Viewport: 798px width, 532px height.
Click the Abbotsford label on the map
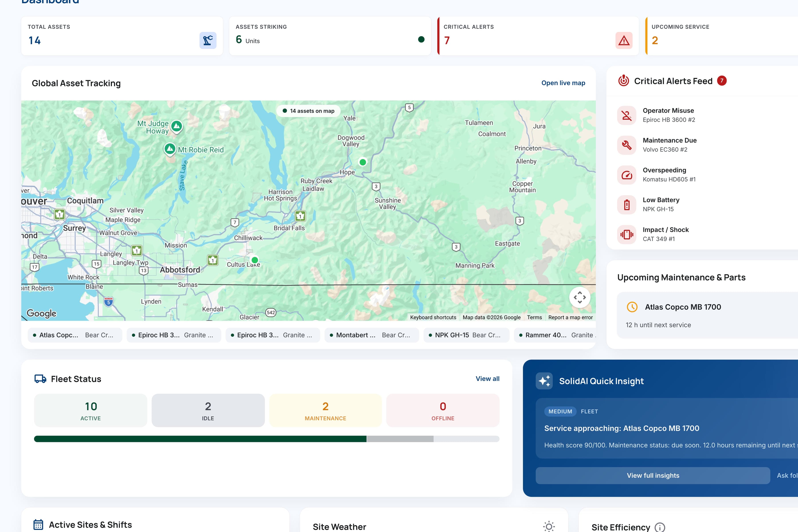click(180, 270)
